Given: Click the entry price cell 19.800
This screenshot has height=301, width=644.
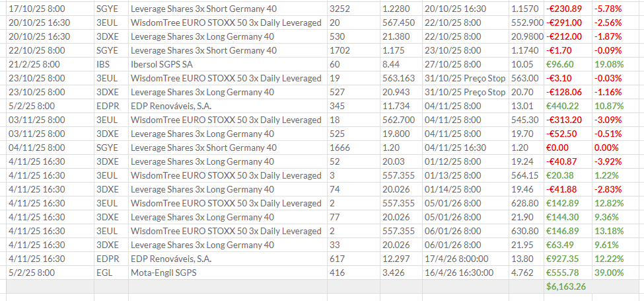Looking at the screenshot, I should click(x=401, y=134).
